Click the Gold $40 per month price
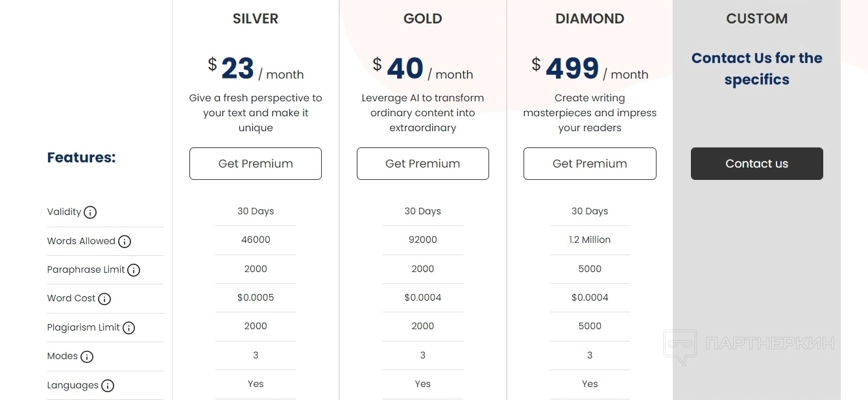868x400 pixels. [x=423, y=69]
